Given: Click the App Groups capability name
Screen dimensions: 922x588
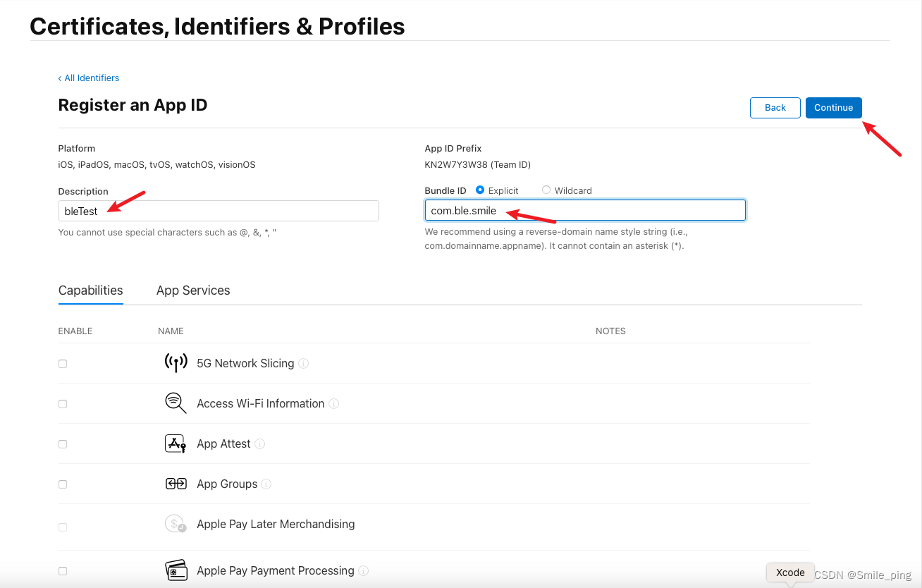Looking at the screenshot, I should [227, 484].
